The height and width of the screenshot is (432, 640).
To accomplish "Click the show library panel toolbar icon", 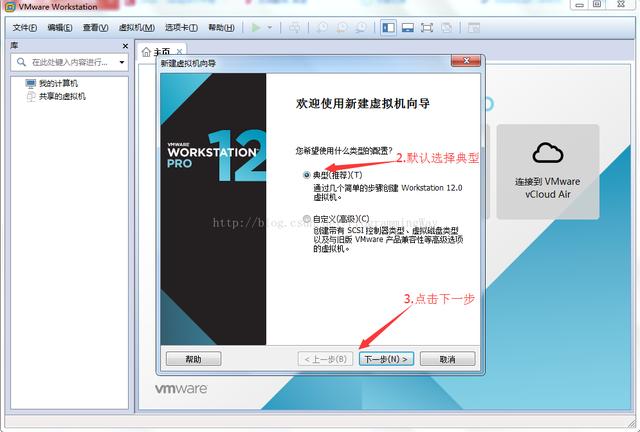I will pyautogui.click(x=388, y=28).
